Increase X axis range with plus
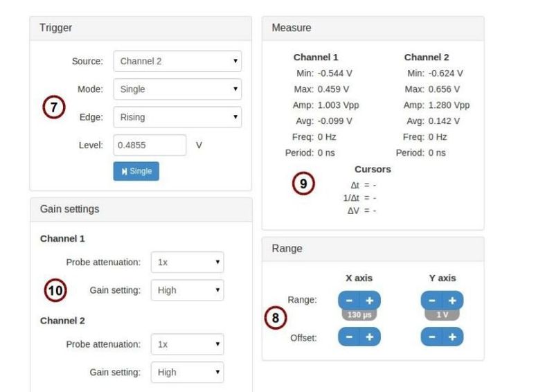The height and width of the screenshot is (392, 554). tap(370, 301)
